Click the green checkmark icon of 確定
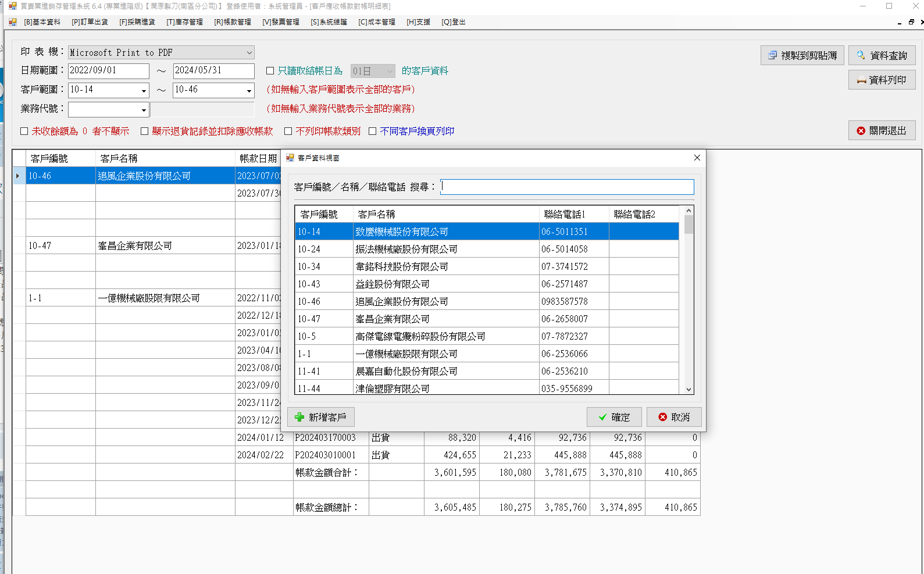924x574 pixels. coord(602,417)
